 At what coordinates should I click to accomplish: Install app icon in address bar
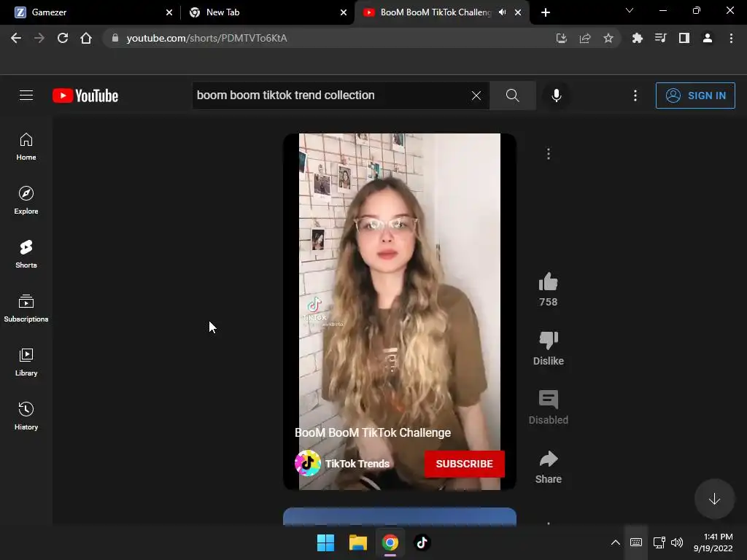pyautogui.click(x=562, y=38)
